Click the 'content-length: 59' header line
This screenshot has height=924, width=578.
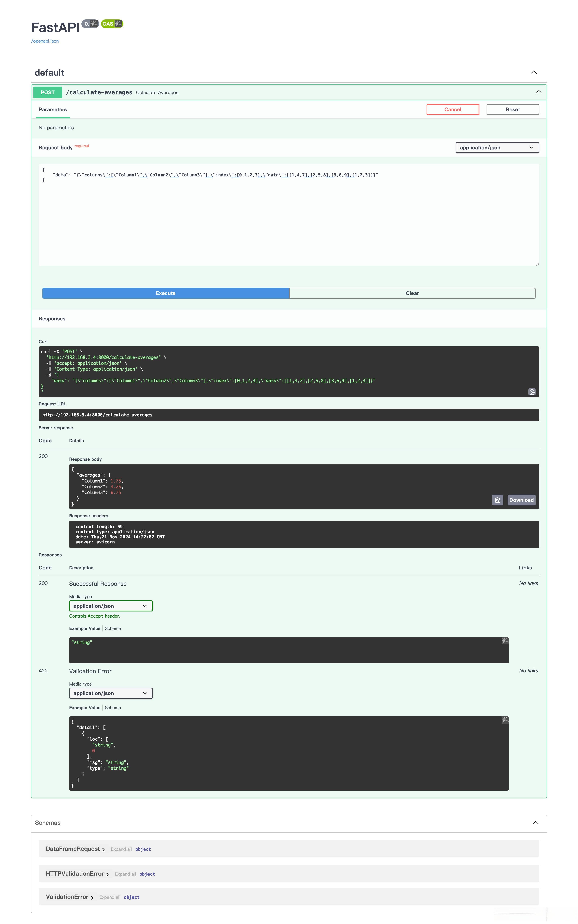pos(99,527)
